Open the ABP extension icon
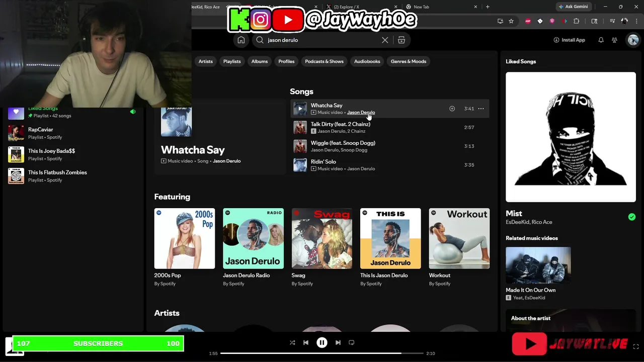This screenshot has height=362, width=644. pyautogui.click(x=528, y=21)
